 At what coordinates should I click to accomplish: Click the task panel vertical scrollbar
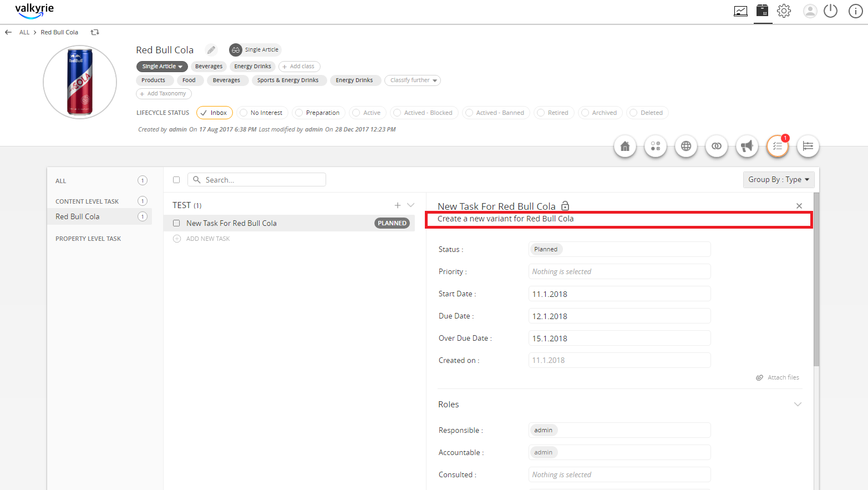[816, 279]
